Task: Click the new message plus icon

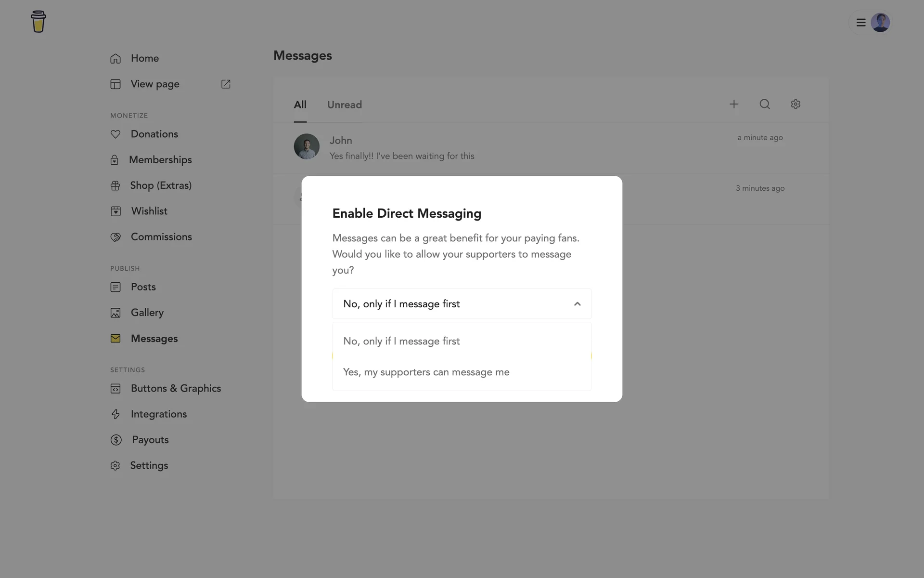Action: pos(733,104)
